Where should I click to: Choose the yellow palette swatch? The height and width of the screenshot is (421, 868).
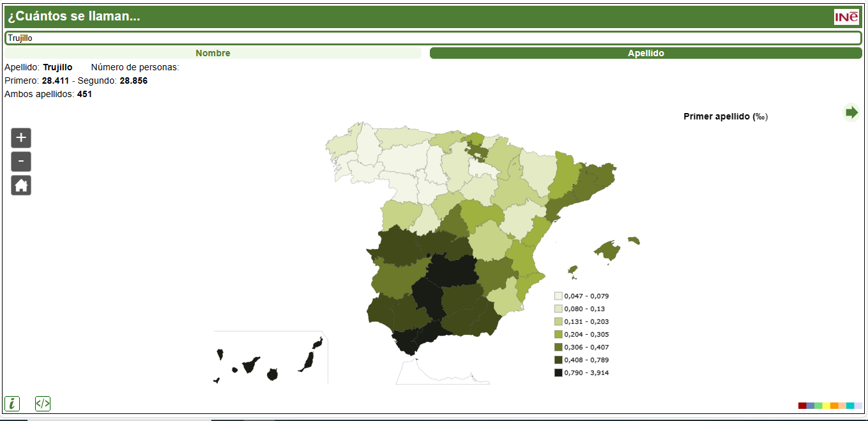pyautogui.click(x=826, y=406)
